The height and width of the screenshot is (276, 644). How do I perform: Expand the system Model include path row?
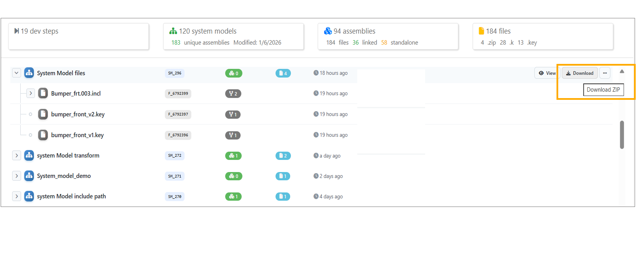16,196
